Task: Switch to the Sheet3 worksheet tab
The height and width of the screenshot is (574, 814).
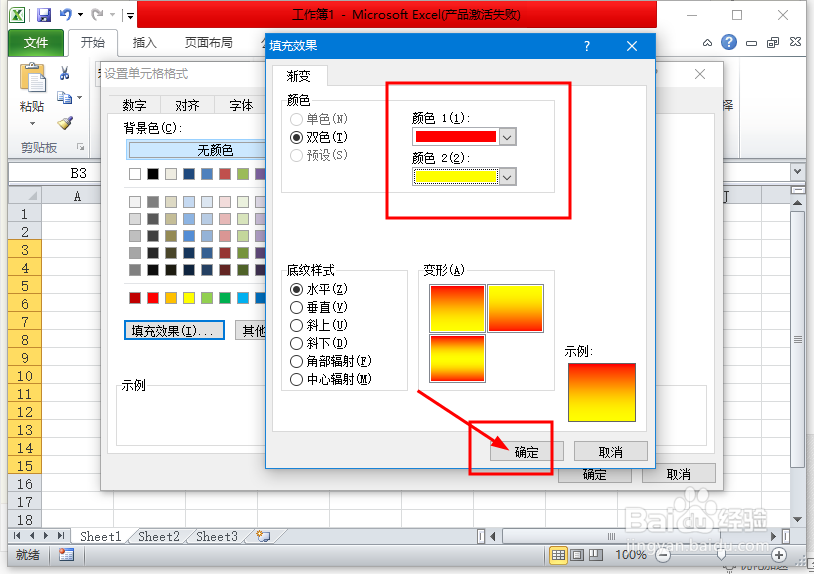Action: [217, 536]
